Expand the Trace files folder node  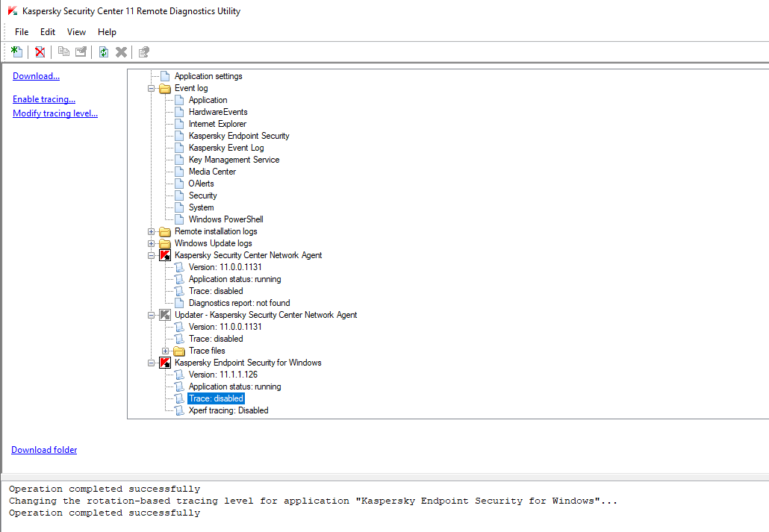165,351
